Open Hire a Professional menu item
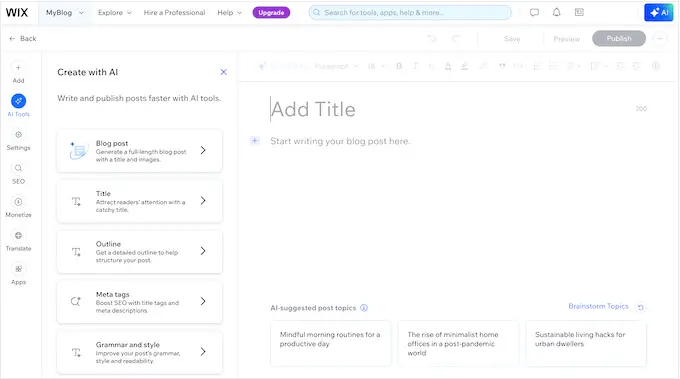The image size is (680, 379). tap(174, 13)
